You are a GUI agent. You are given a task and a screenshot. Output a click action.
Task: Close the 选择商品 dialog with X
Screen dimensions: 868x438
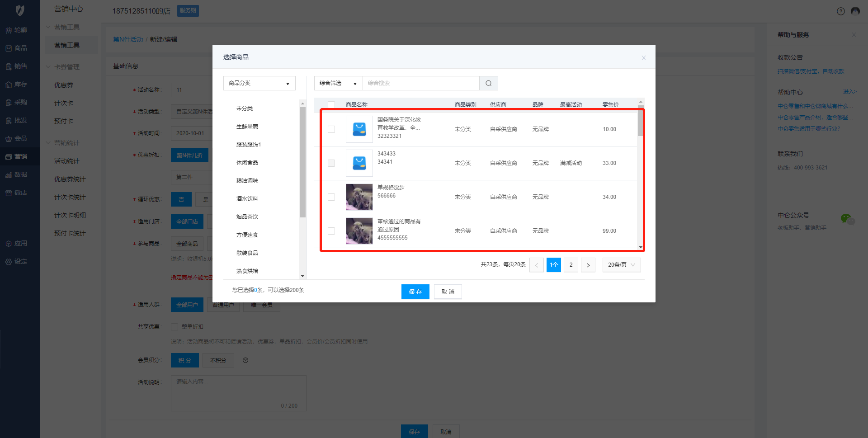643,58
